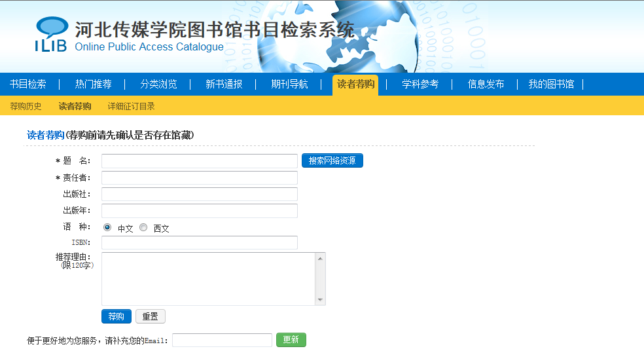Focus the 责任者 author input field
The image size is (644, 351).
pos(200,178)
